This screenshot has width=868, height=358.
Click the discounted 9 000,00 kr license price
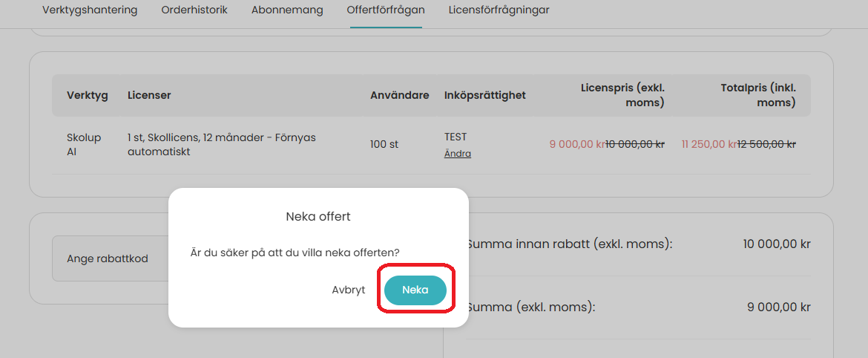[x=577, y=144]
